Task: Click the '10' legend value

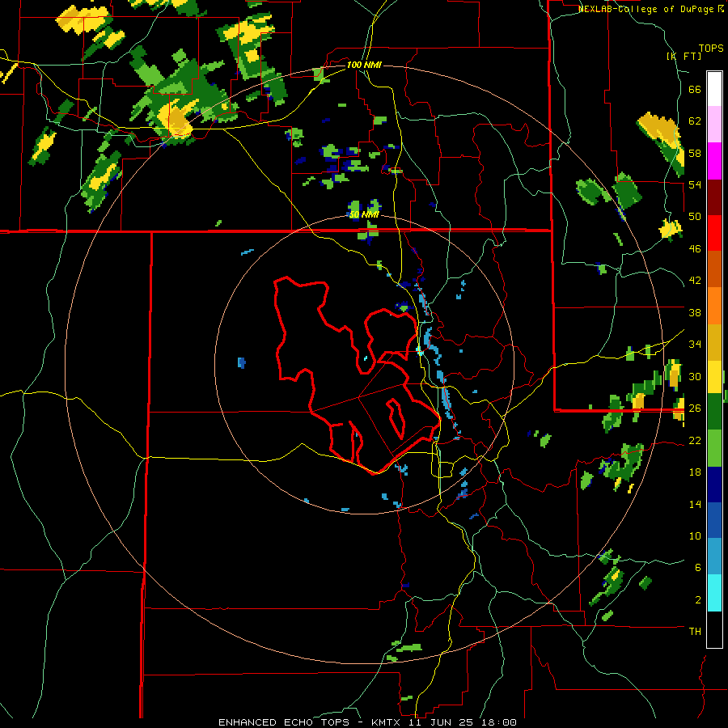Action: [x=695, y=535]
